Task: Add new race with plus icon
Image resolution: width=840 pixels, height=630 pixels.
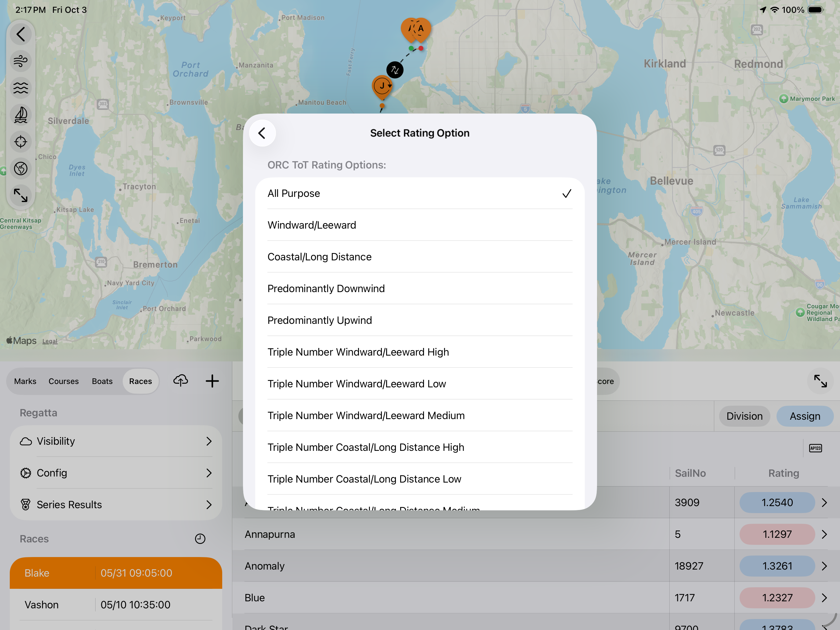Action: coord(212,381)
